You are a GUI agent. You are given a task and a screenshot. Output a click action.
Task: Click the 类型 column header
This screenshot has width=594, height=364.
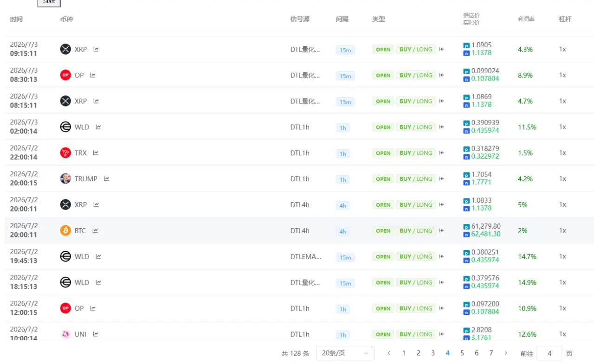point(379,19)
